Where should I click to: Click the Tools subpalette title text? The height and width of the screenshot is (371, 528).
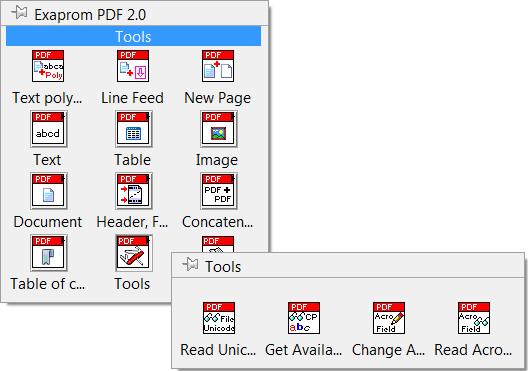point(223,267)
